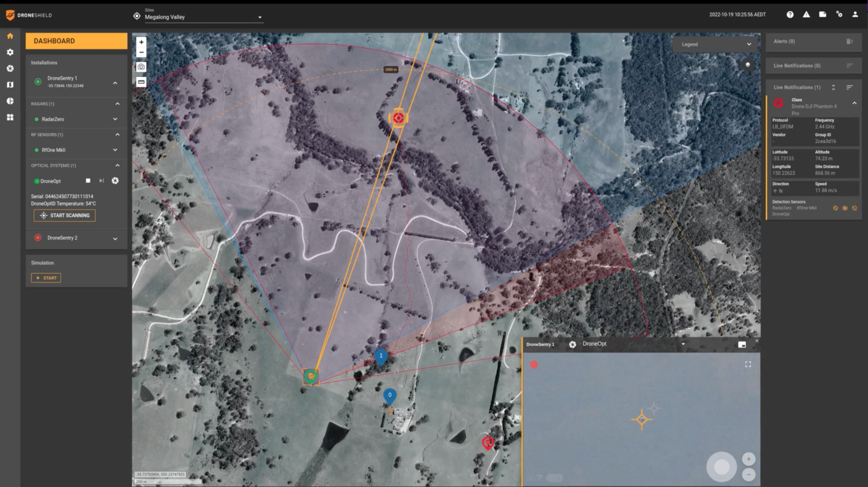Image resolution: width=868 pixels, height=487 pixels.
Task: Expand the DroneSentry 2 installation
Action: point(115,239)
